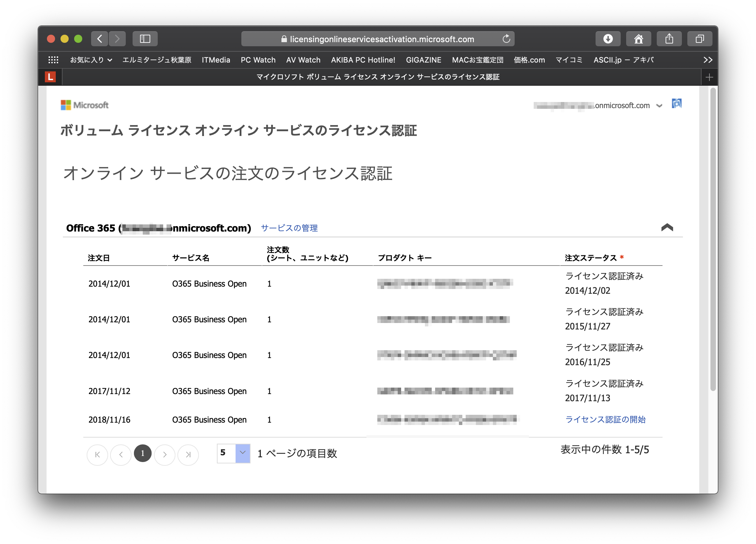
Task: Click the home icon in toolbar
Action: point(638,39)
